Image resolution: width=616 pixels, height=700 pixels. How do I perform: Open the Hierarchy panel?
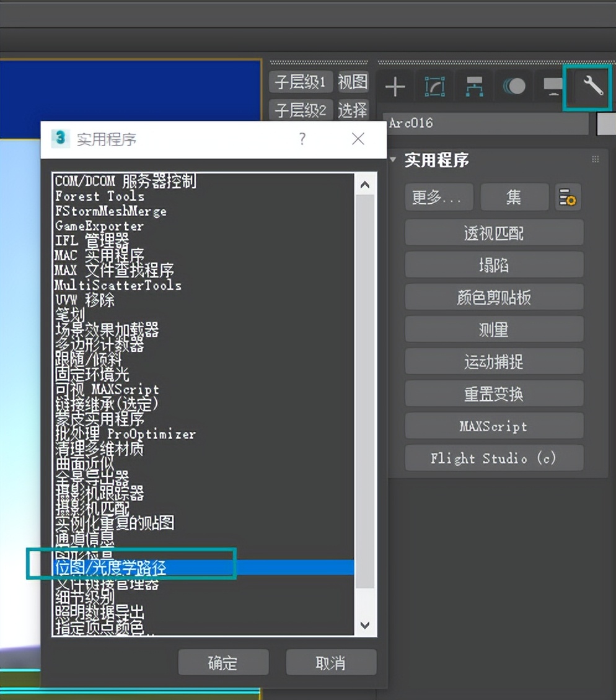click(x=474, y=87)
